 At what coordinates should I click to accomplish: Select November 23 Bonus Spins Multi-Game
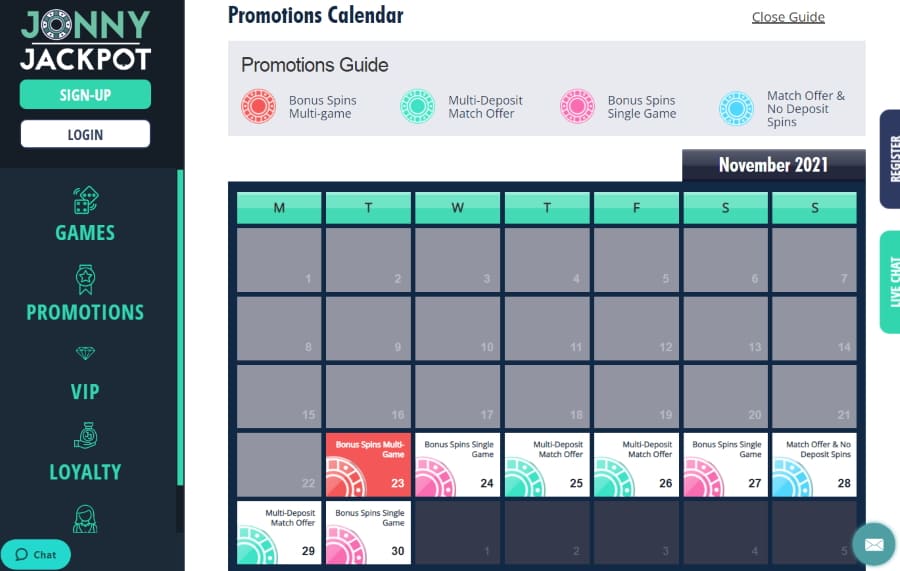pyautogui.click(x=368, y=465)
